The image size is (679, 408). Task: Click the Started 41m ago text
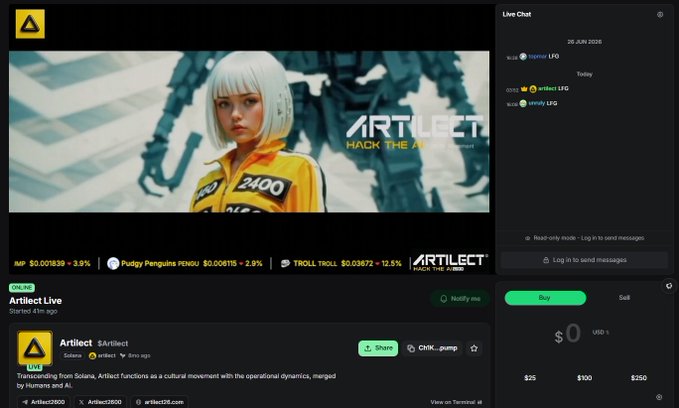[x=33, y=311]
